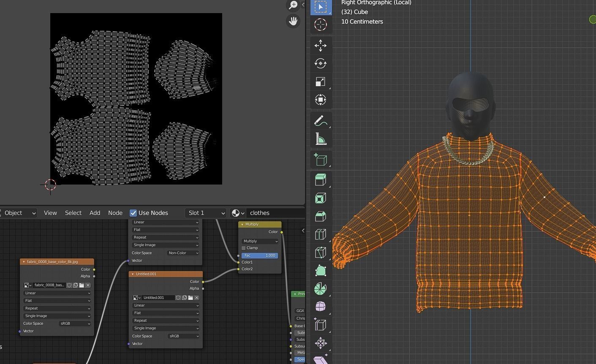Open Non-Color color space dropdown
596x364 pixels.
[x=183, y=253]
